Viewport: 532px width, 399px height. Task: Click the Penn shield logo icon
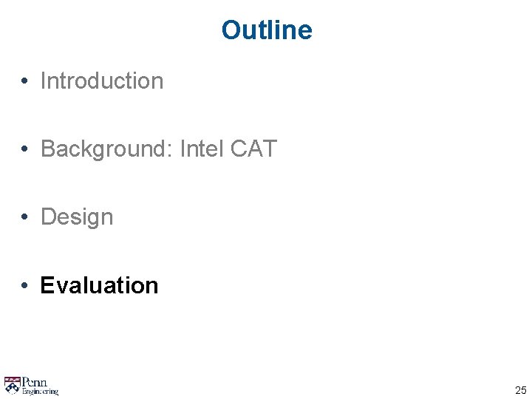(12, 385)
